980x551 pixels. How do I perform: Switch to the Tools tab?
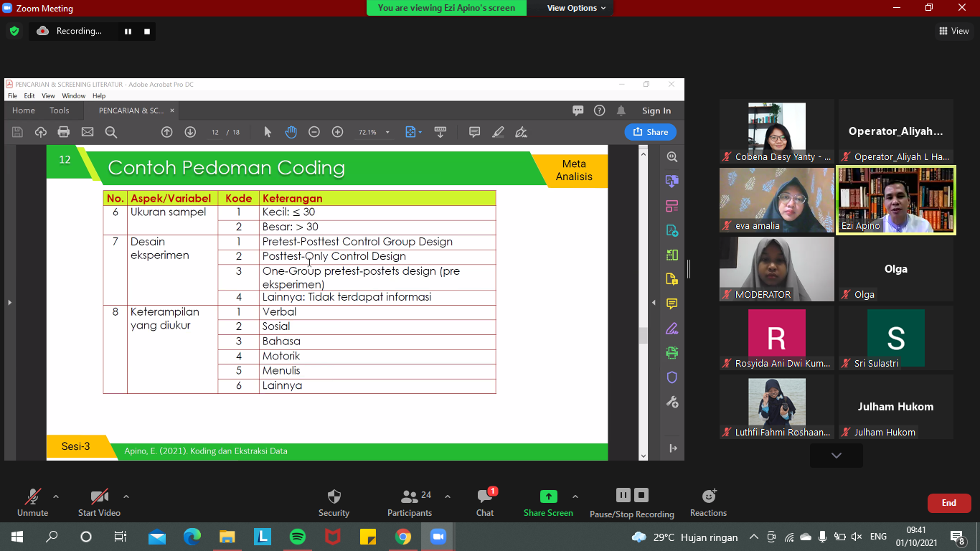pos(60,110)
